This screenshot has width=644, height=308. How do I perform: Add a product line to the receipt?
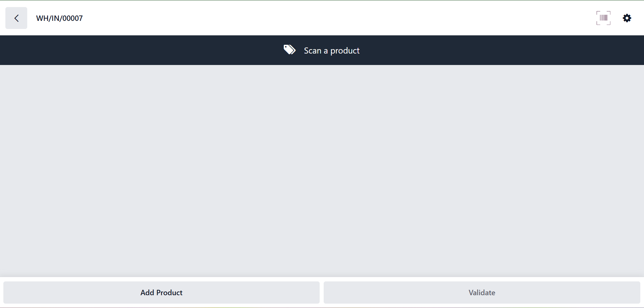click(x=161, y=293)
